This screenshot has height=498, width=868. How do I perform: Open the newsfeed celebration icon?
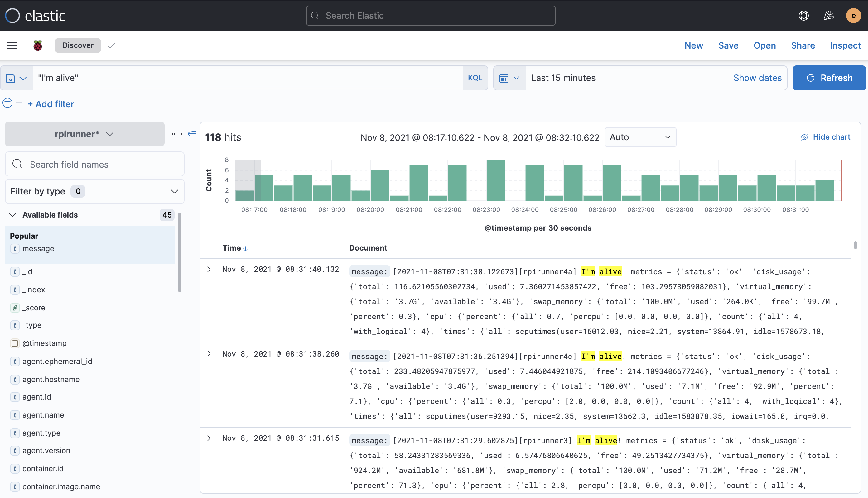pyautogui.click(x=828, y=15)
